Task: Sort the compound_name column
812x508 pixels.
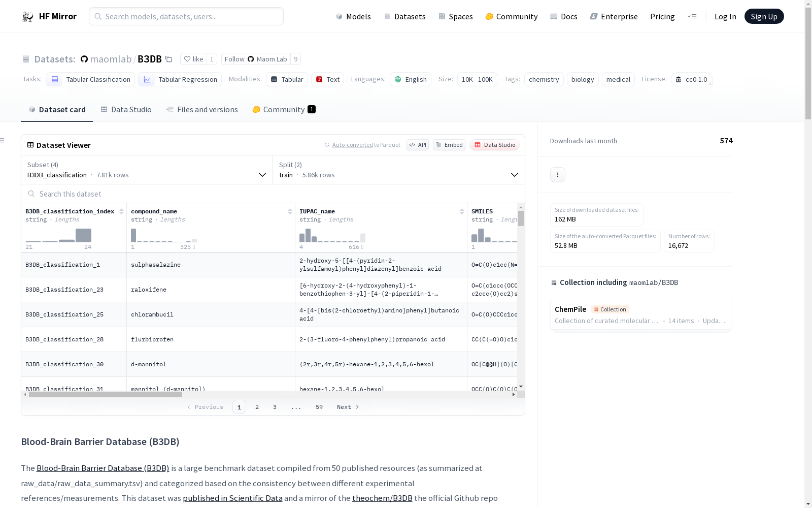Action: tap(290, 211)
